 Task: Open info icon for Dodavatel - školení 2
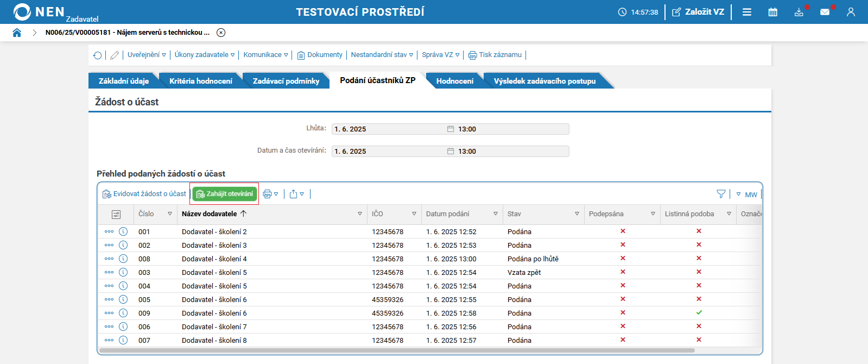pos(123,231)
